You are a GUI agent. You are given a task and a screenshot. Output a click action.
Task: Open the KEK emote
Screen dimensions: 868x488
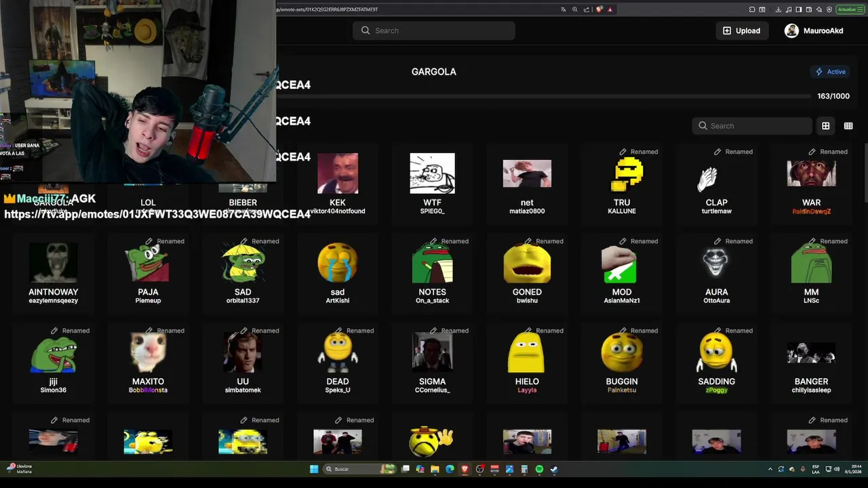[x=338, y=174]
